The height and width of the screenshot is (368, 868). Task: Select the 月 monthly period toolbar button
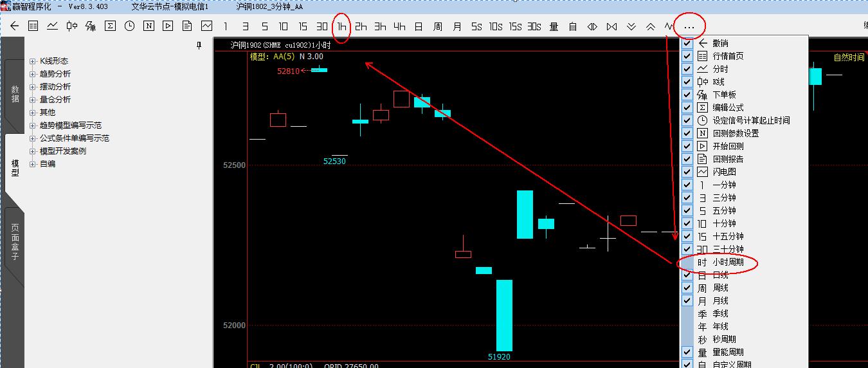tap(457, 26)
